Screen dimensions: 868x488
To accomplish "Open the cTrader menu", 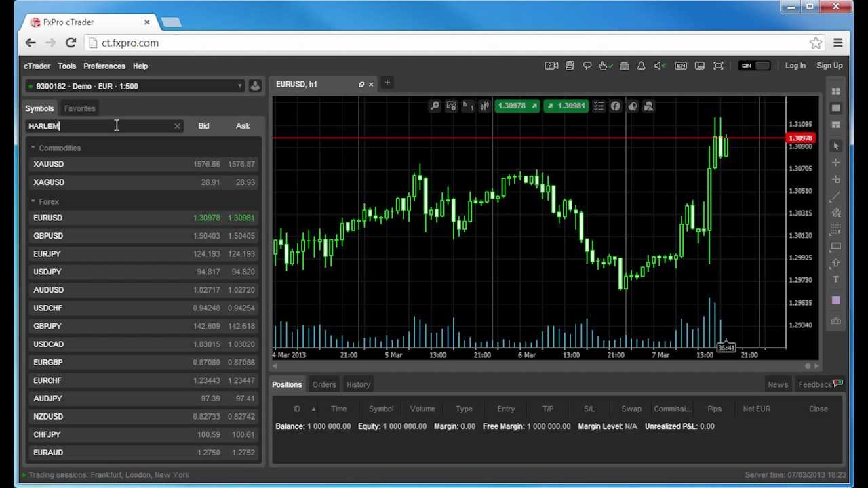I will 37,66.
